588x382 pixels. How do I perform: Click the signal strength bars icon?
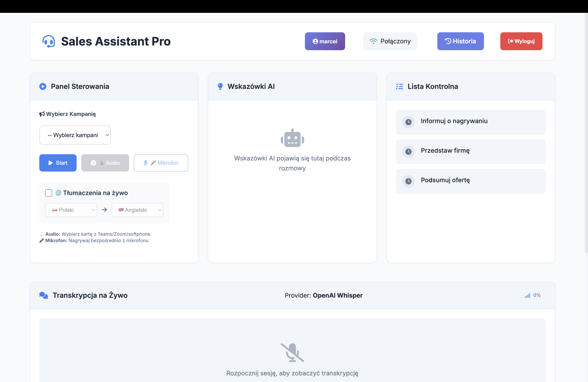tap(527, 295)
